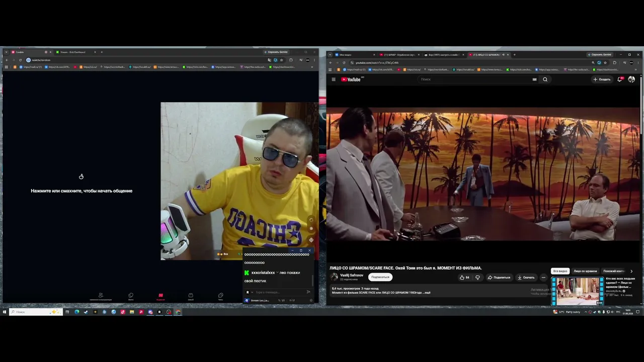Image resolution: width=644 pixels, height=362 pixels.
Task: Open a new tab in the rulet.tv window
Action: coord(102,52)
